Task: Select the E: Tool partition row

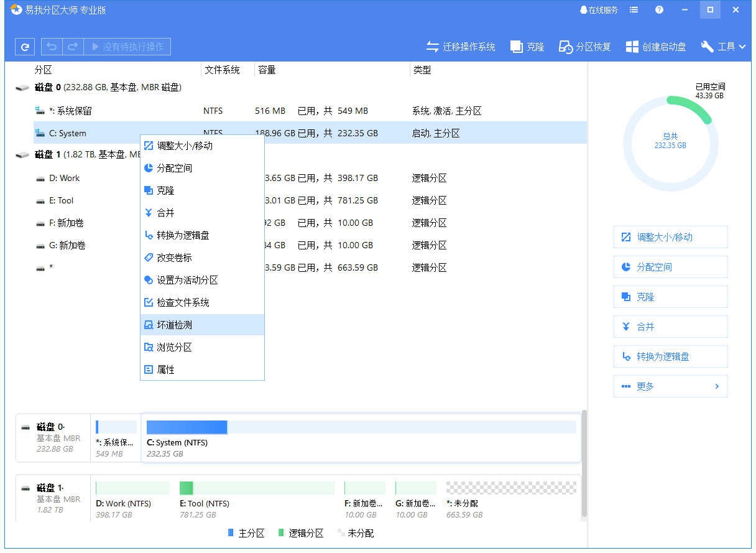Action: 310,200
